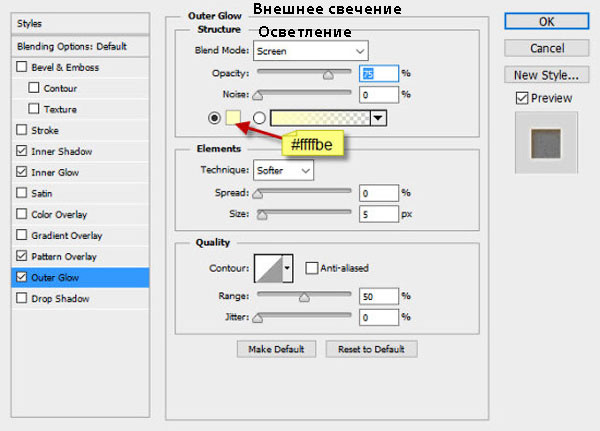
Task: Click the Jitter percent input field
Action: click(379, 317)
